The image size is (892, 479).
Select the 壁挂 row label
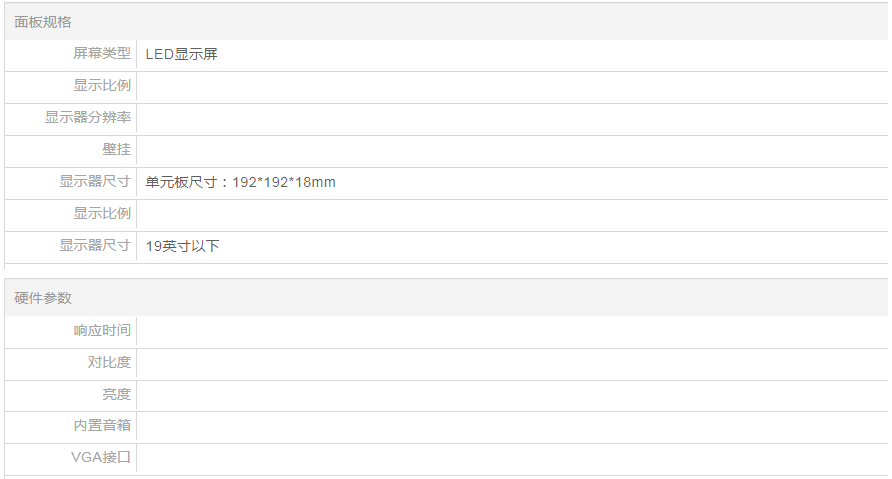click(116, 150)
